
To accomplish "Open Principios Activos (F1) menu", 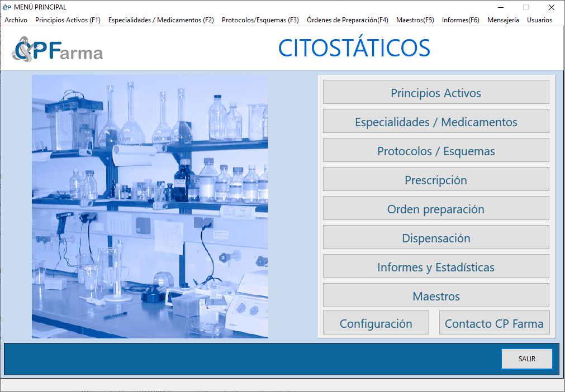I will [68, 20].
